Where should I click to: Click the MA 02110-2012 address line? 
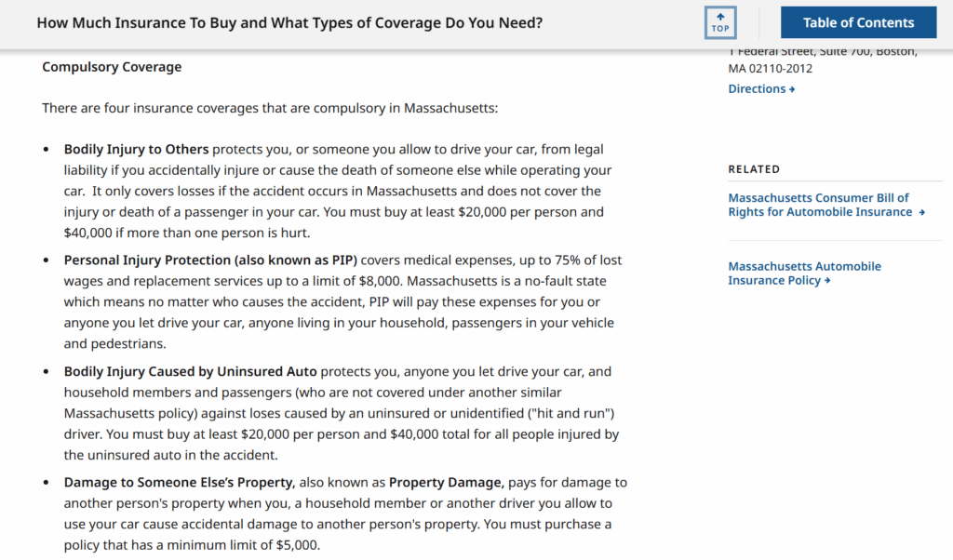pyautogui.click(x=770, y=68)
